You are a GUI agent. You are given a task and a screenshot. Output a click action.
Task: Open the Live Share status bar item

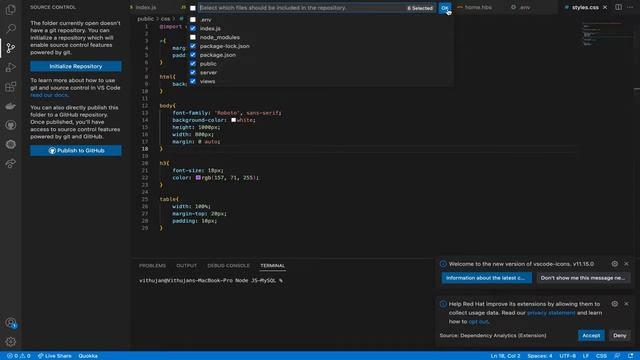pyautogui.click(x=54, y=356)
